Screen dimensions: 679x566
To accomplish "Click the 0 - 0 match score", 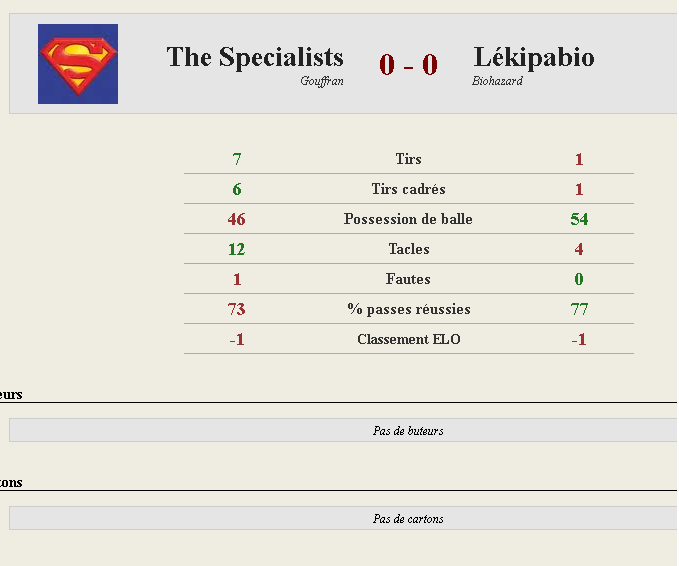I will click(x=408, y=65).
